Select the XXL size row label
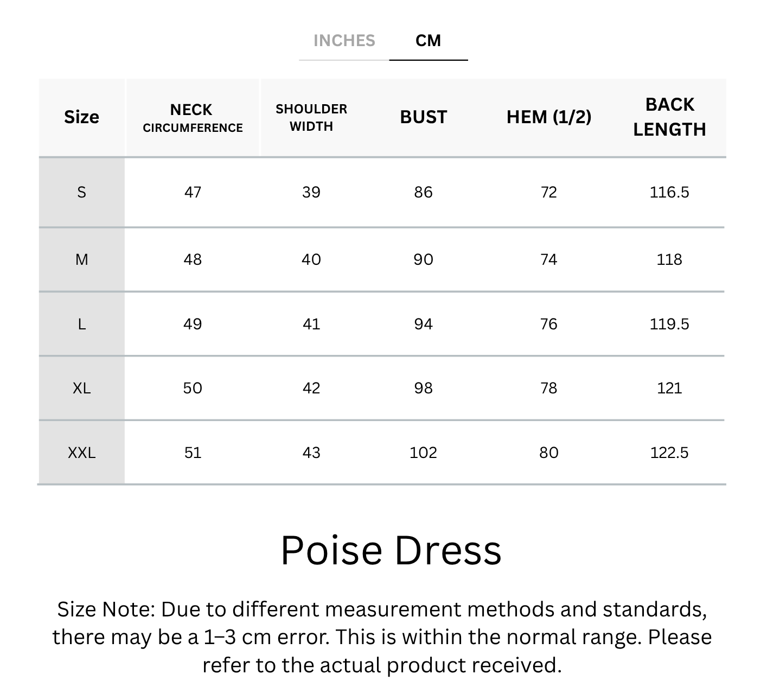 click(x=81, y=453)
